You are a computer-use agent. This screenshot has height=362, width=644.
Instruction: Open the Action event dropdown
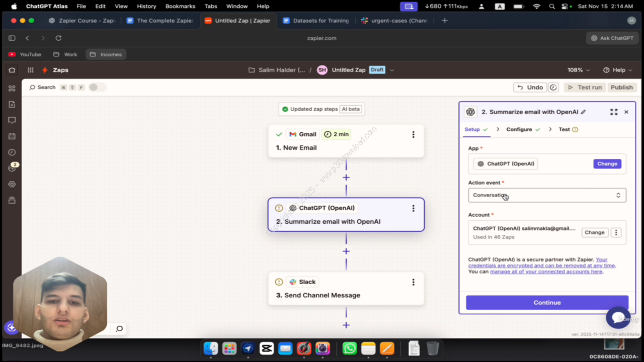tap(547, 195)
